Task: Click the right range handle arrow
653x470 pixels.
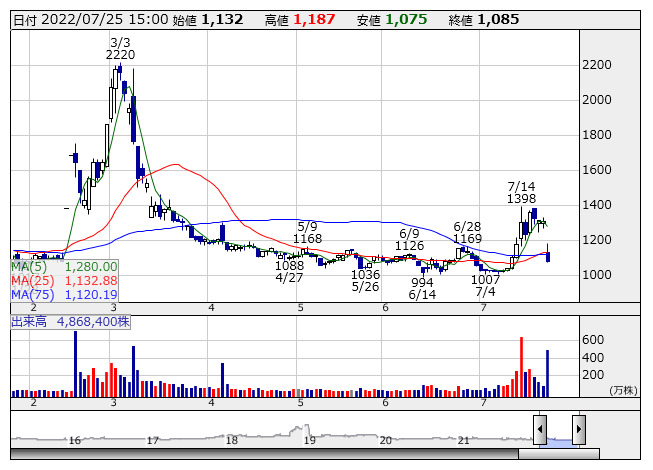Action: [x=578, y=430]
